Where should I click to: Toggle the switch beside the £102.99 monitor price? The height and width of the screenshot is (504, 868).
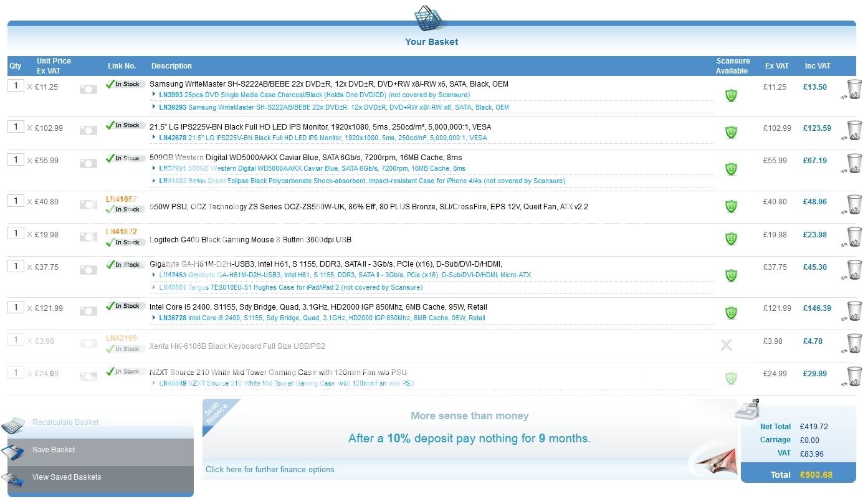click(x=88, y=130)
